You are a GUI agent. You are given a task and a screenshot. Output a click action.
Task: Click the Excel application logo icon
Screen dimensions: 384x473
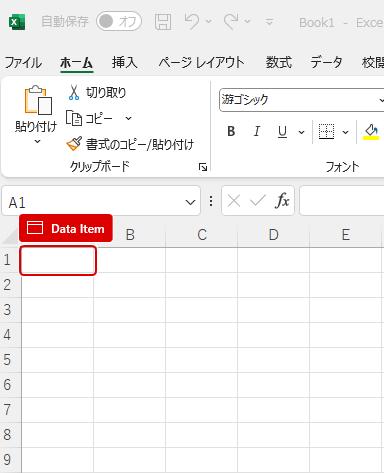[17, 22]
